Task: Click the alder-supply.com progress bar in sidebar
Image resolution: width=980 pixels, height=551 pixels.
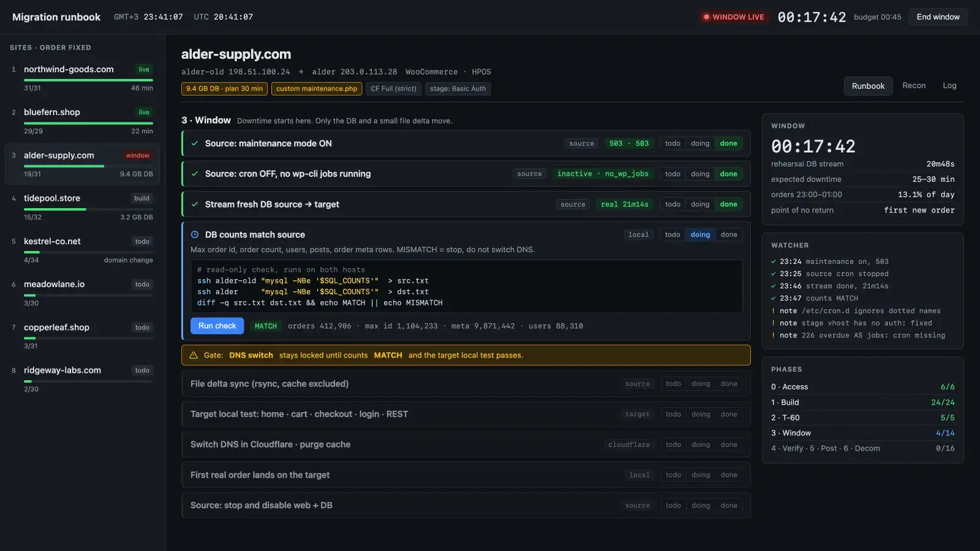Action: click(x=88, y=167)
